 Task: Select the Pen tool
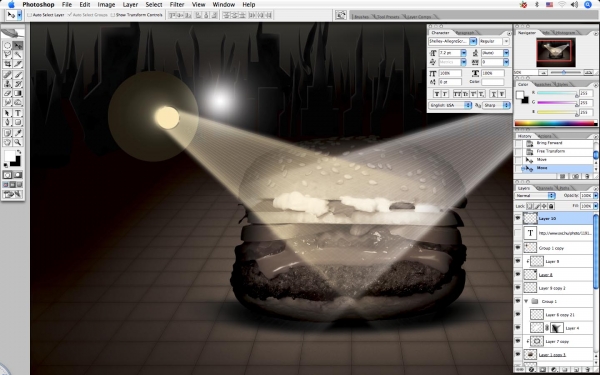(x=7, y=122)
